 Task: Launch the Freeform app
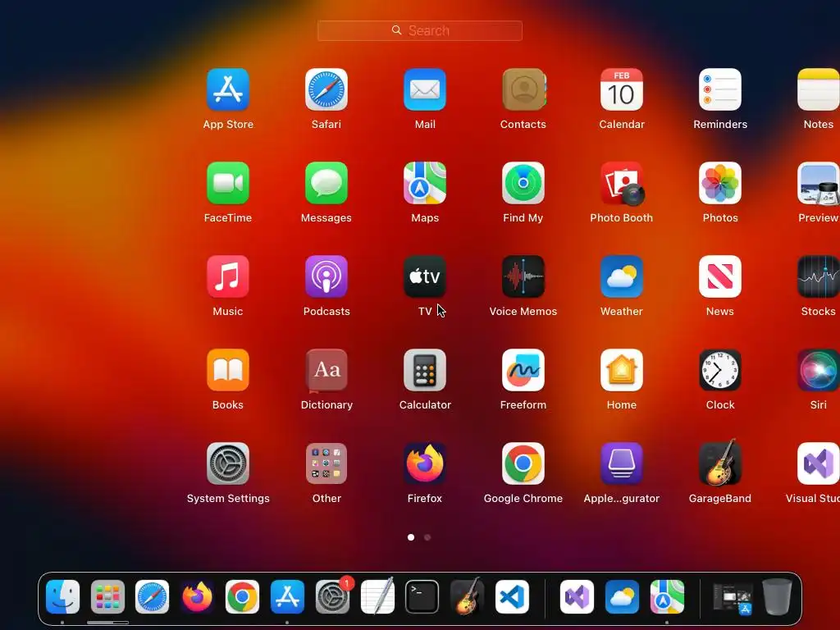pos(523,370)
